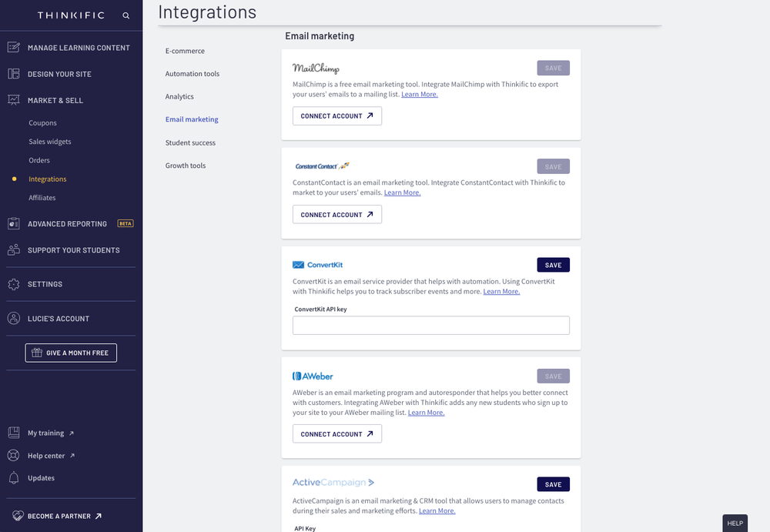The image size is (770, 532).
Task: Click the gift icon on Give a Month Free
Action: pos(37,352)
